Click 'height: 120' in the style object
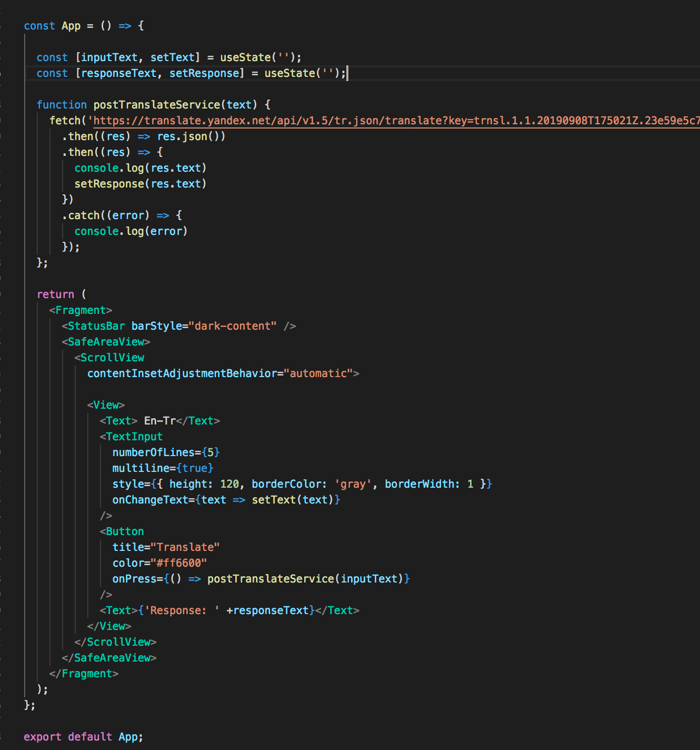Screen dimensions: 700x750 [204, 484]
